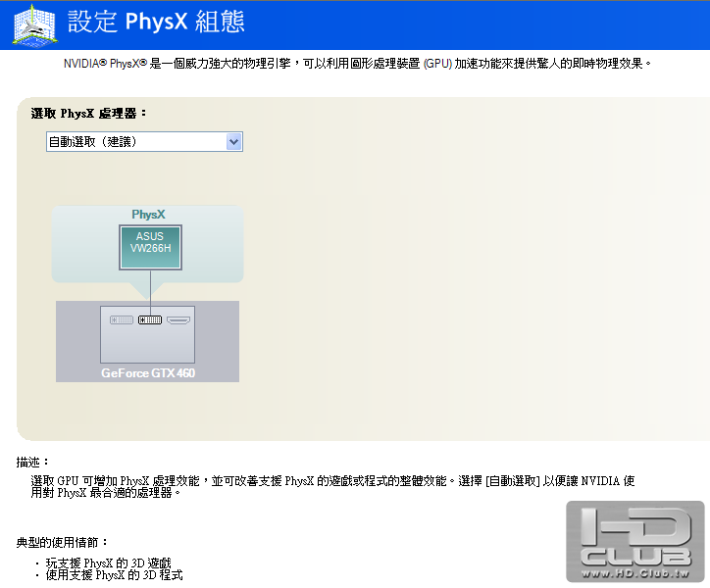Select the ASUS VW266H monitor box
710x588 pixels.
tap(150, 247)
